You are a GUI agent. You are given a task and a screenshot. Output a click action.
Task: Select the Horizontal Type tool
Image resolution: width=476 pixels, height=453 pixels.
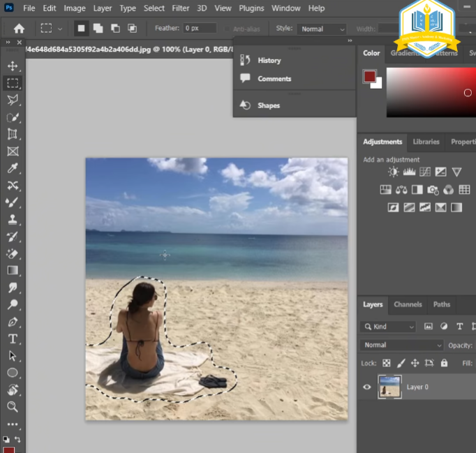(x=13, y=339)
